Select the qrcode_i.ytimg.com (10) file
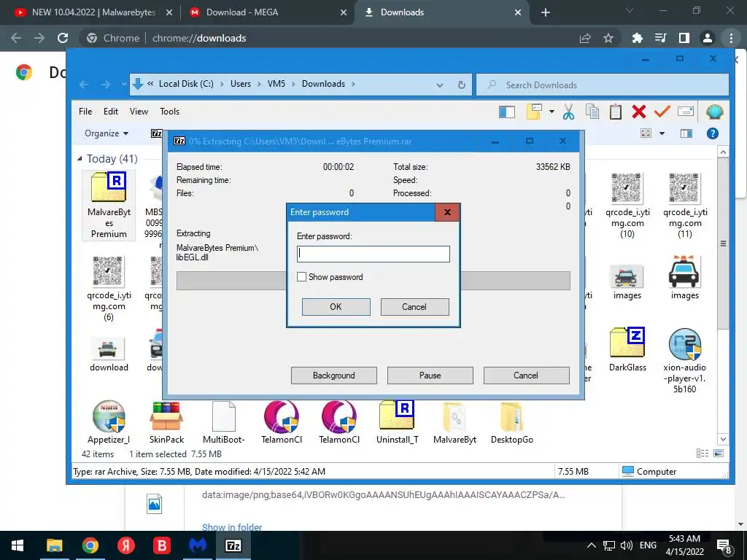 tap(627, 205)
